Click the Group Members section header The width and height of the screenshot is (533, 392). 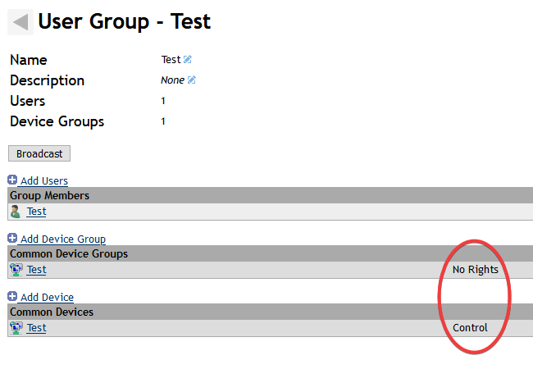tap(270, 195)
